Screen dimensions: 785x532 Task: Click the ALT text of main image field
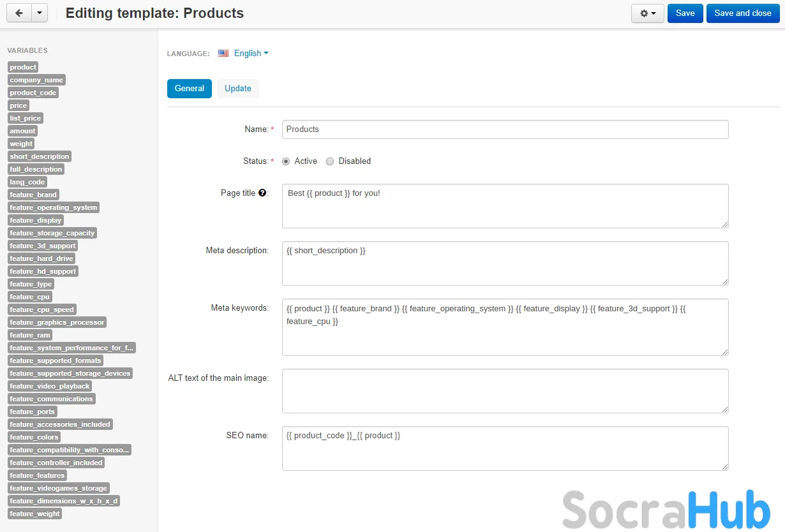[x=505, y=390]
